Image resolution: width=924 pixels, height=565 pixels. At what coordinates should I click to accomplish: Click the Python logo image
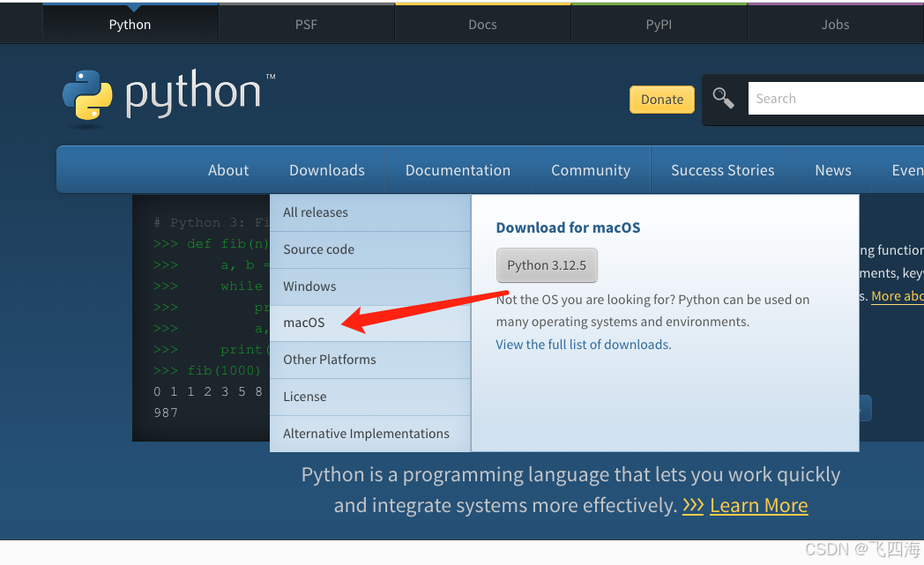168,97
